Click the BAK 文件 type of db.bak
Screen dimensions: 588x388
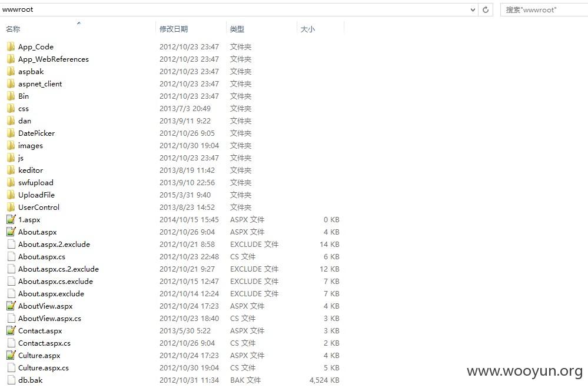click(245, 380)
